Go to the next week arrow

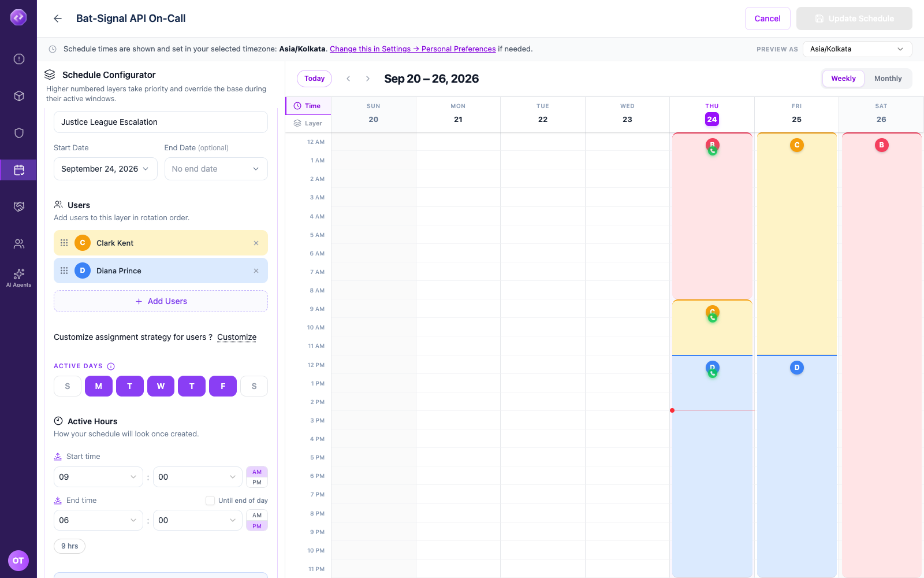click(367, 79)
